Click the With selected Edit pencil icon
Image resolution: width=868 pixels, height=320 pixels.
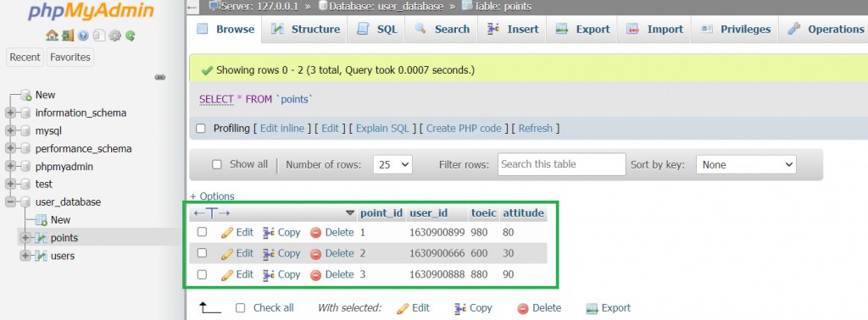pyautogui.click(x=403, y=308)
